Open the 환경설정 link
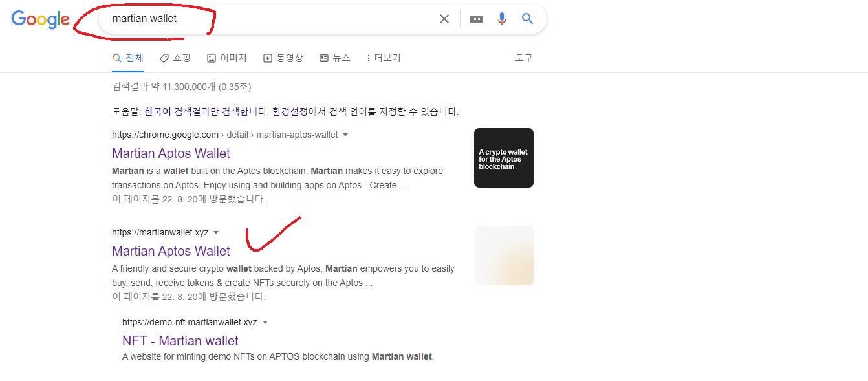This screenshot has height=381, width=868. [x=290, y=111]
